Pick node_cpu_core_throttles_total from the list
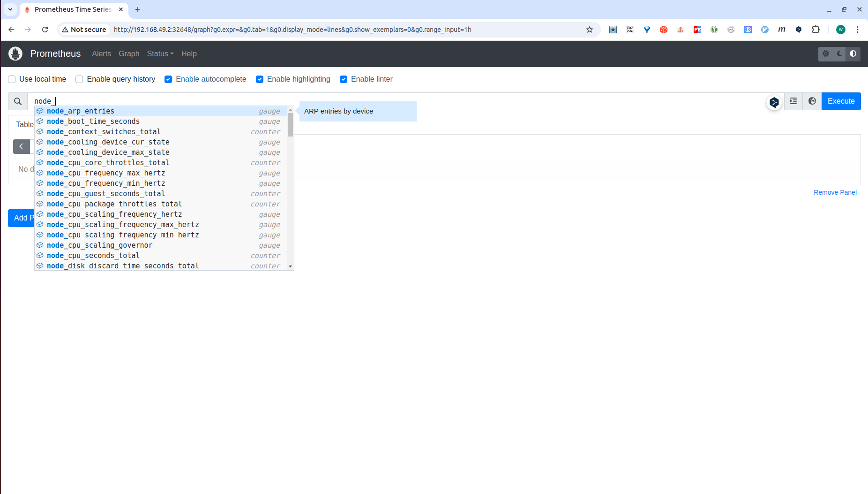This screenshot has height=494, width=868. (161, 163)
